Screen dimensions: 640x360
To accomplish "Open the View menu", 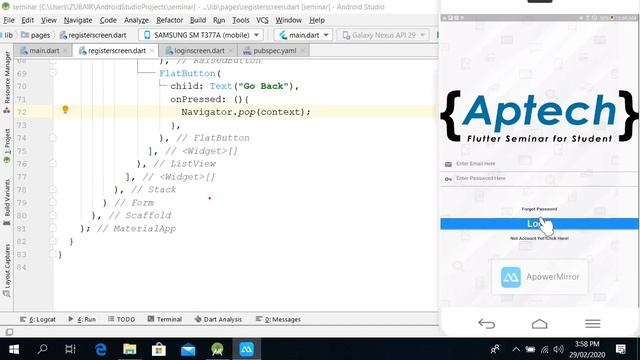I will click(x=49, y=20).
